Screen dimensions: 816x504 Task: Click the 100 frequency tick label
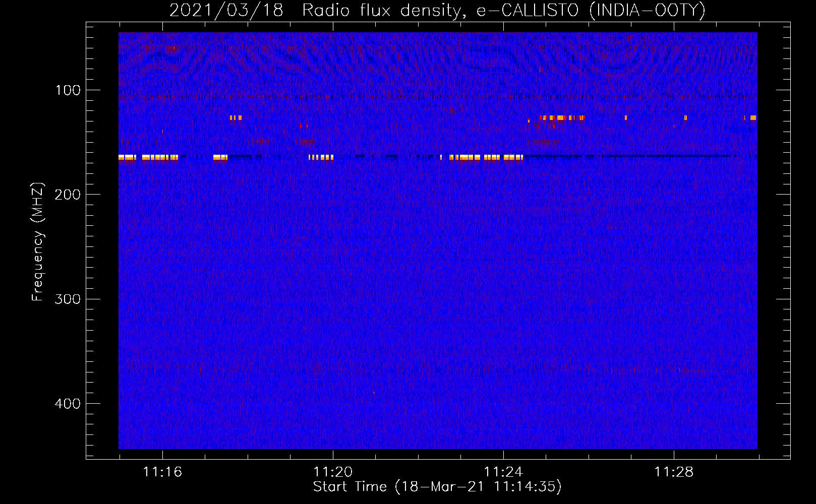coord(68,90)
